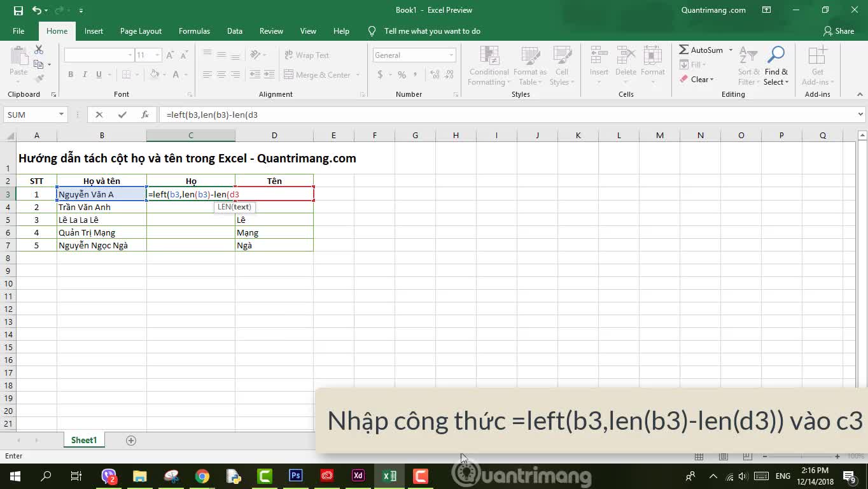Toggle Underline formatting
868x489 pixels.
(x=99, y=74)
